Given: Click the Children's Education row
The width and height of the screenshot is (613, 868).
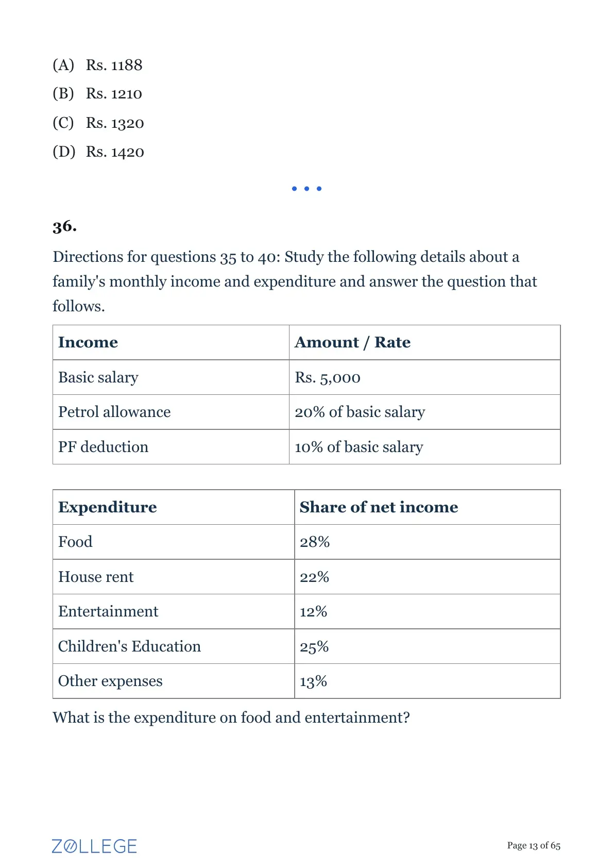Looking at the screenshot, I should coord(306,646).
